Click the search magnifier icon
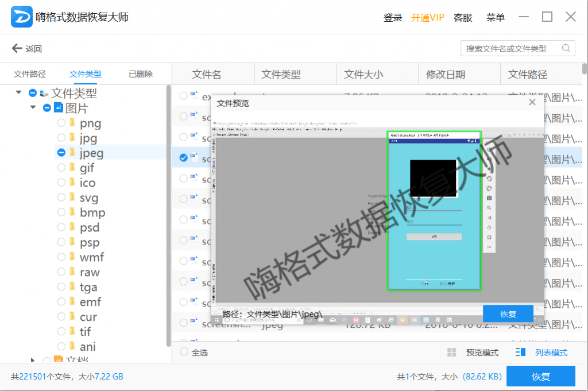 [x=566, y=48]
